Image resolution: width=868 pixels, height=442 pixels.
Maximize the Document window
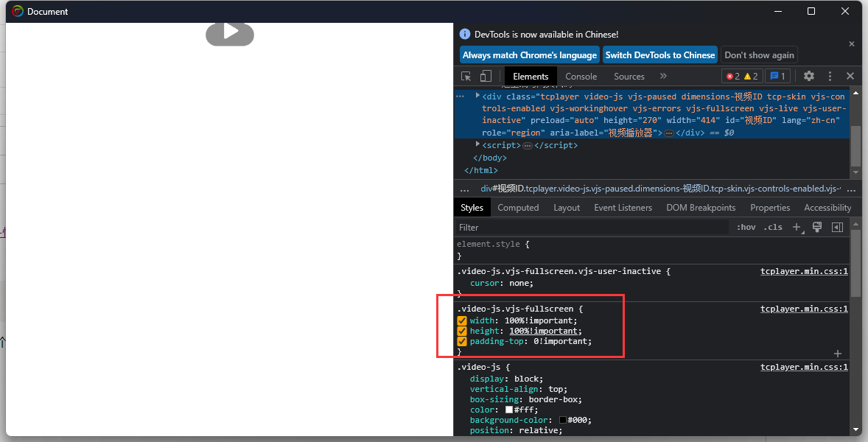click(x=811, y=11)
